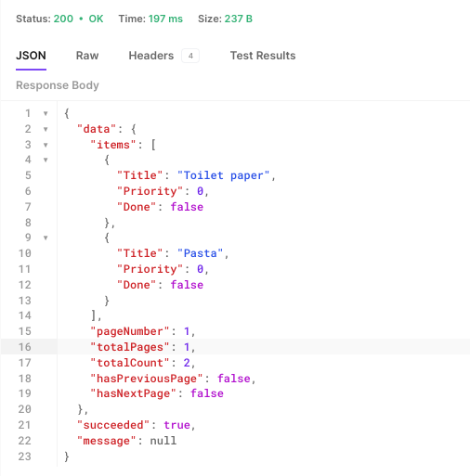Click the "message" null value
Viewport: 470px width, 476px height.
tap(163, 441)
